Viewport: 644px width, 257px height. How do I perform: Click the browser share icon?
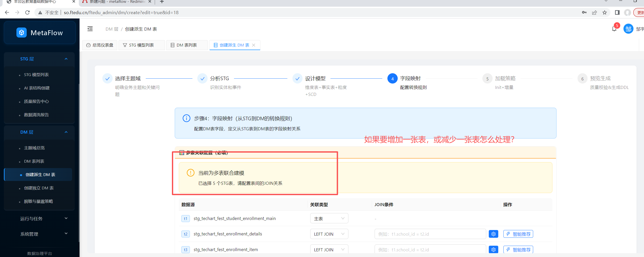[594, 12]
